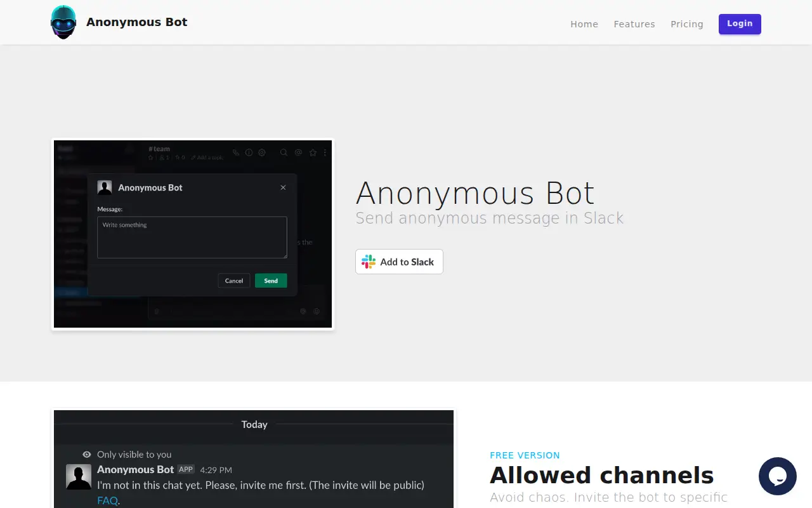Viewport: 812px width, 508px height.
Task: Click the Only visible to you eye icon
Action: (x=87, y=455)
